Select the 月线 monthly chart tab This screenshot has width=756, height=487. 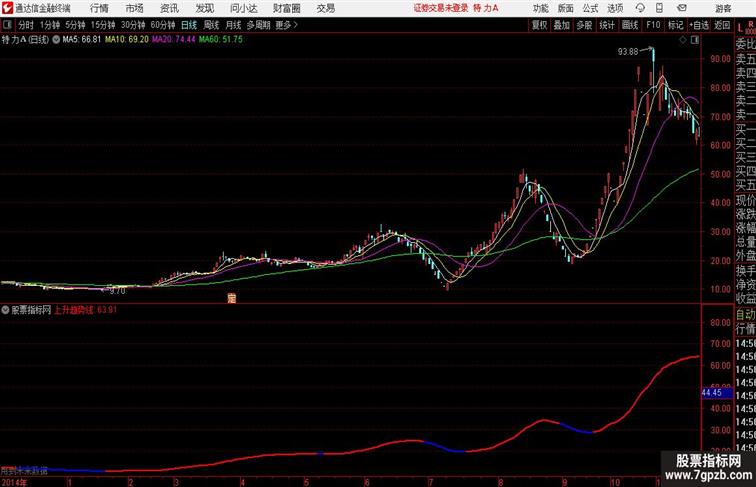click(x=233, y=25)
